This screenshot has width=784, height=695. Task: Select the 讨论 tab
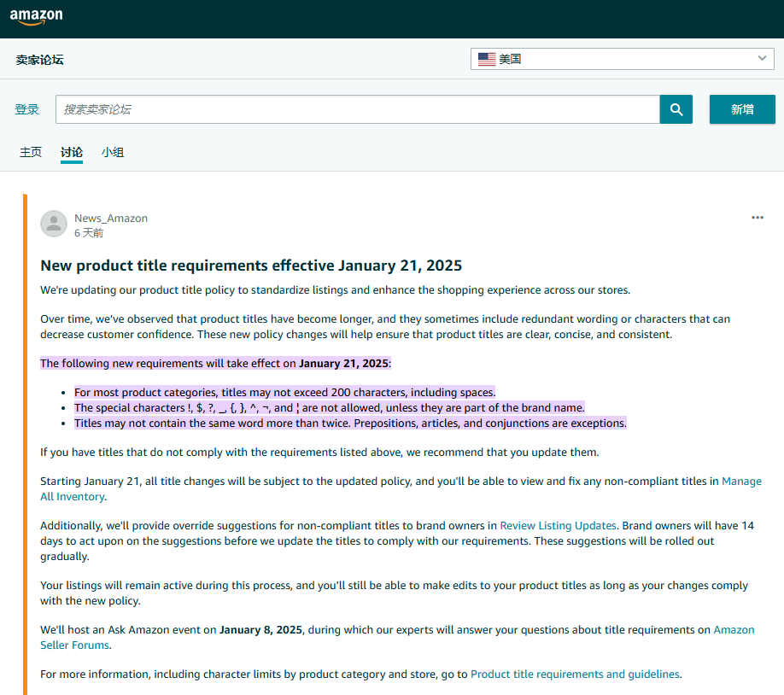point(72,152)
